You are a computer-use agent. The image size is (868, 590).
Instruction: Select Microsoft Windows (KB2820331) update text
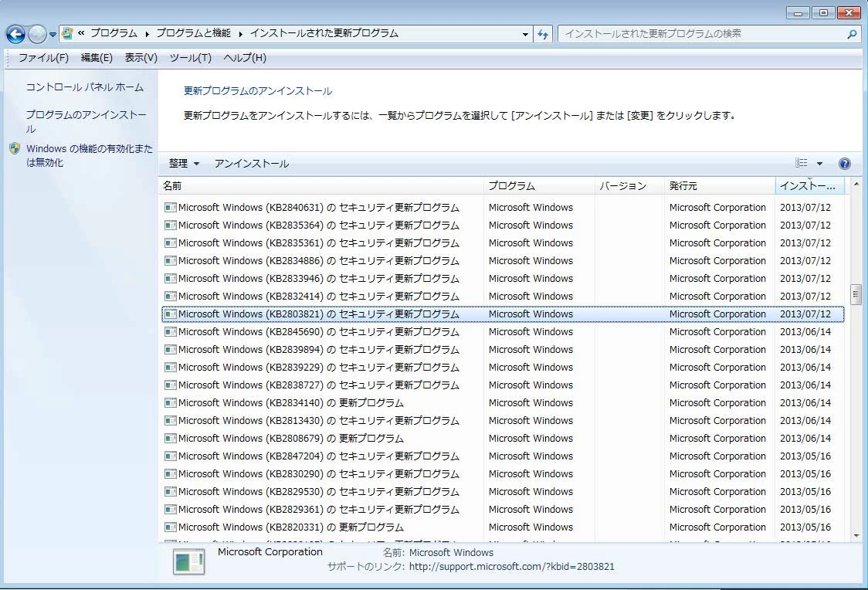(291, 527)
